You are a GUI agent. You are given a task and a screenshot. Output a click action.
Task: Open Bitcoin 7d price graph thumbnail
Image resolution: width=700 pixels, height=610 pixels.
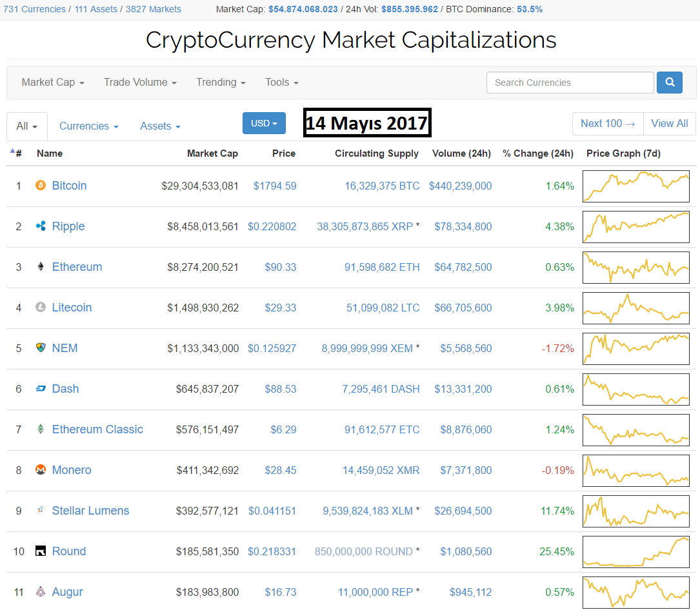(635, 186)
